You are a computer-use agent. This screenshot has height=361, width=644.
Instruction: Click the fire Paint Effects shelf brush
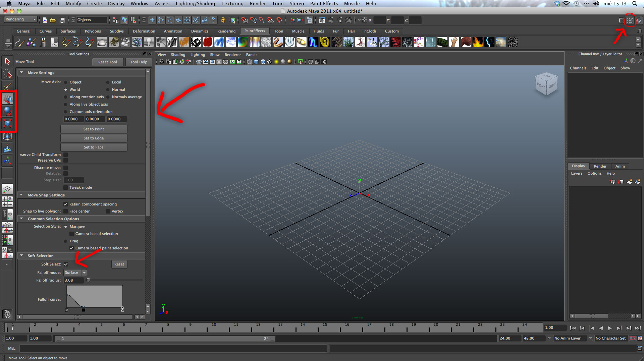[478, 42]
